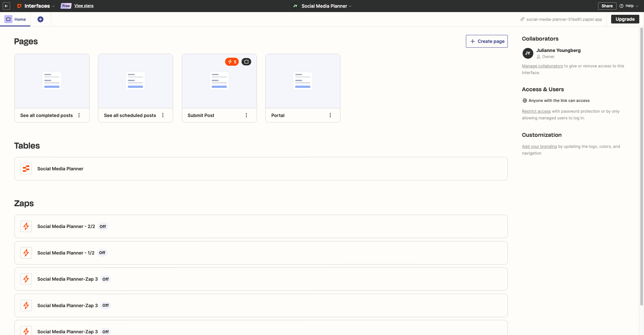Click the Zap lightning icon on Social Media Planner - 2/2
Viewport: 644px width, 335px height.
point(26,226)
